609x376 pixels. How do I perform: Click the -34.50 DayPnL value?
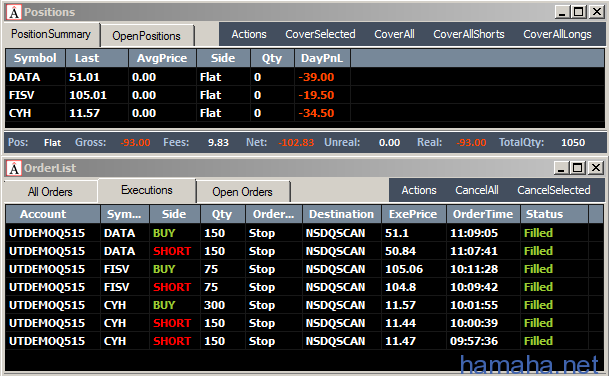point(316,113)
